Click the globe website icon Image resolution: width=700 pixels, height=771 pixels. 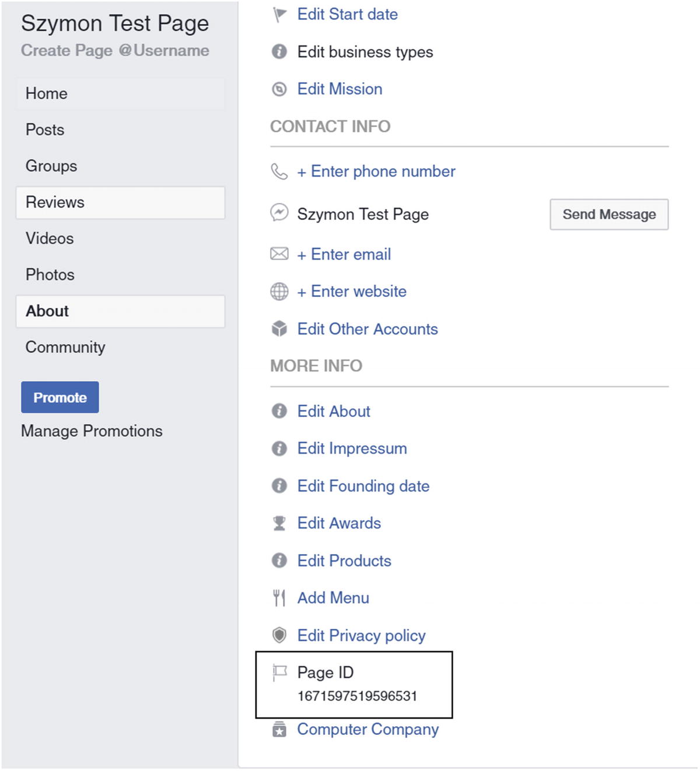coord(279,291)
